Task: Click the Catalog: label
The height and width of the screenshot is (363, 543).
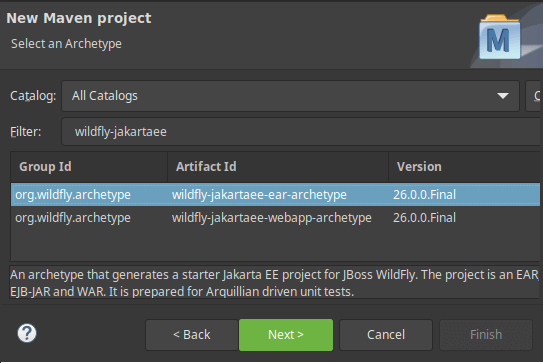Action: [x=33, y=96]
